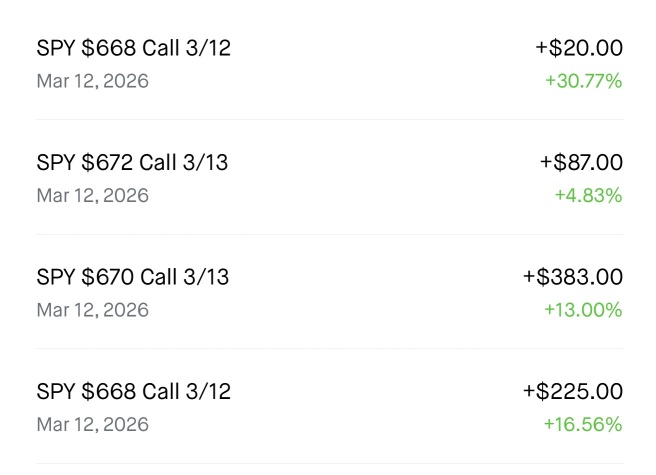Select the +13.00% return percentage
656x475 pixels.
583,310
